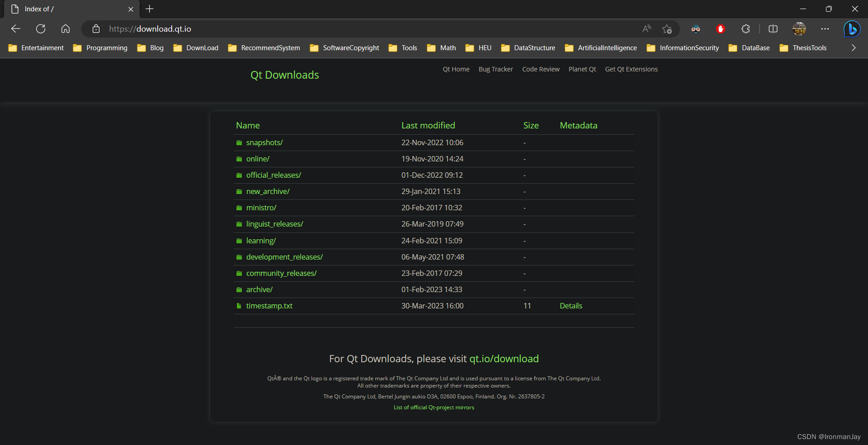
Task: Go to browser home icon
Action: pos(66,29)
